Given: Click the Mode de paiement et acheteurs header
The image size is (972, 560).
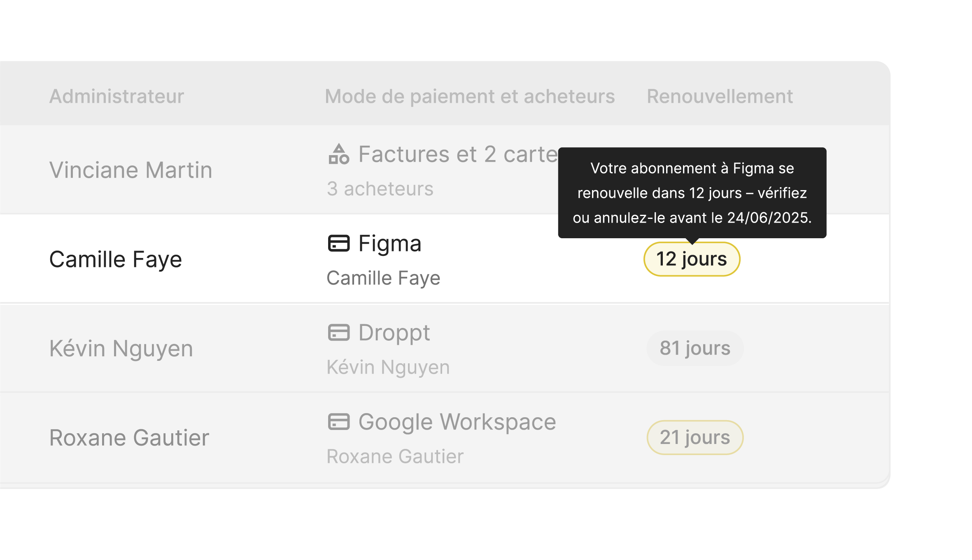Looking at the screenshot, I should click(470, 97).
